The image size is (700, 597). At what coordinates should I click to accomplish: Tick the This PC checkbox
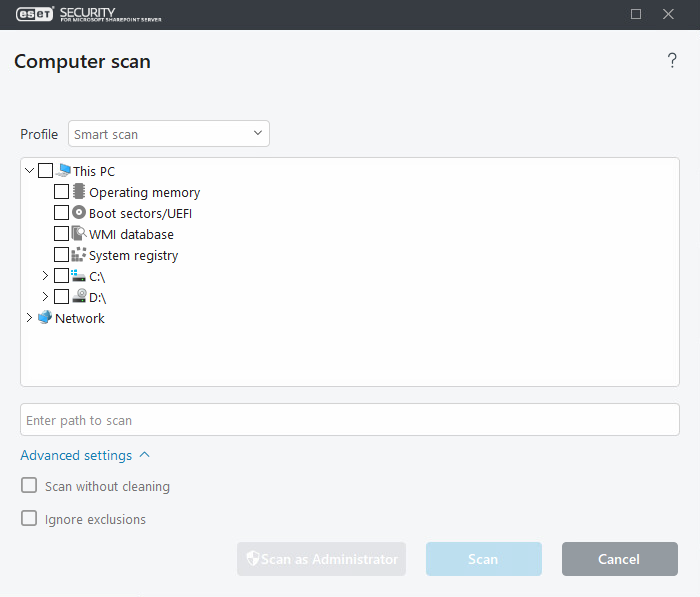pos(45,171)
